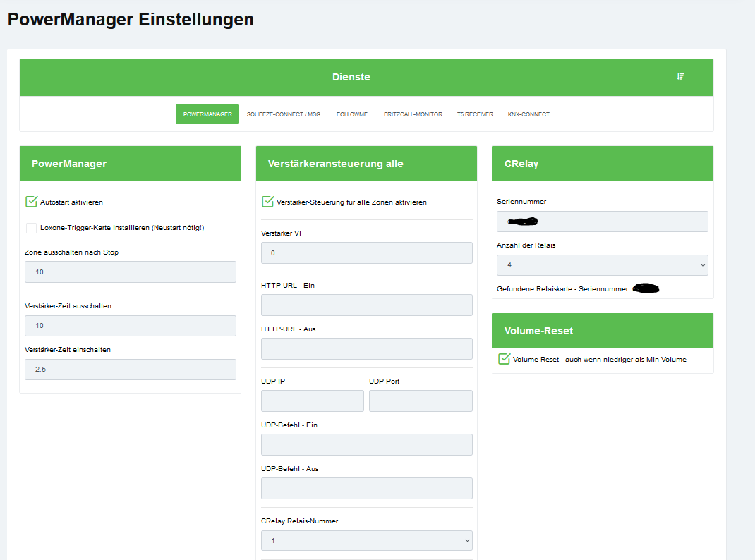Open the Anzahl der Relais dropdown
This screenshot has width=755, height=560.
click(x=603, y=265)
